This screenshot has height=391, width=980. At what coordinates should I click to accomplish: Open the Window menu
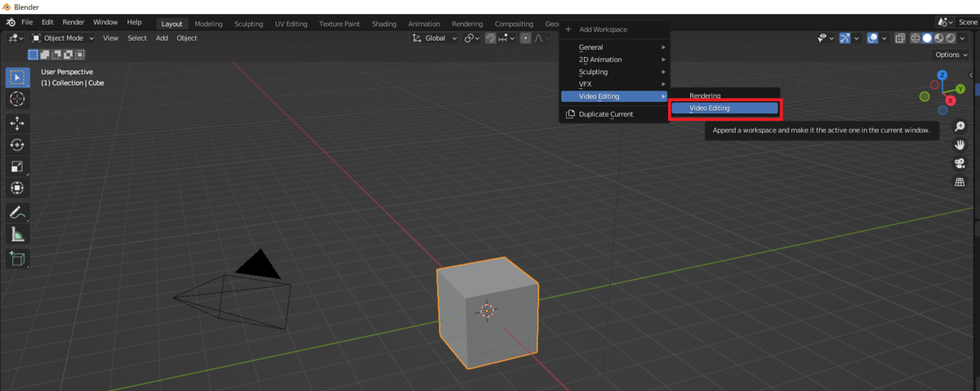pos(105,23)
